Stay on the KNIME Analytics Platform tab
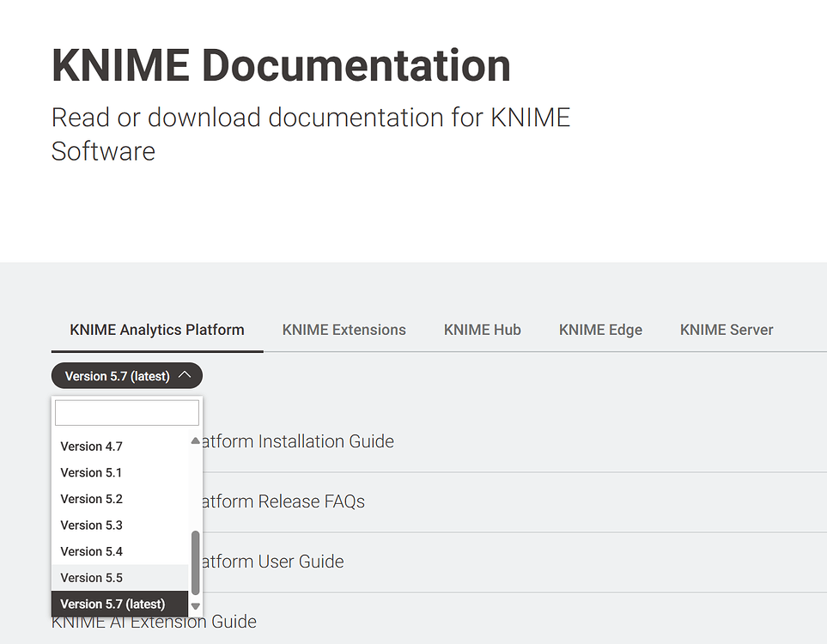Viewport: 827px width, 644px height. (x=157, y=330)
